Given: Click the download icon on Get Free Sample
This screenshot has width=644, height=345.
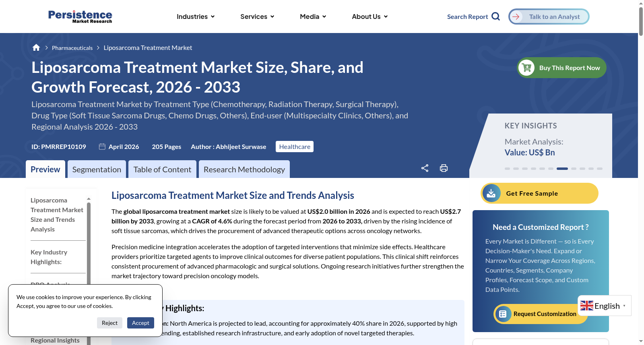Looking at the screenshot, I should point(491,193).
